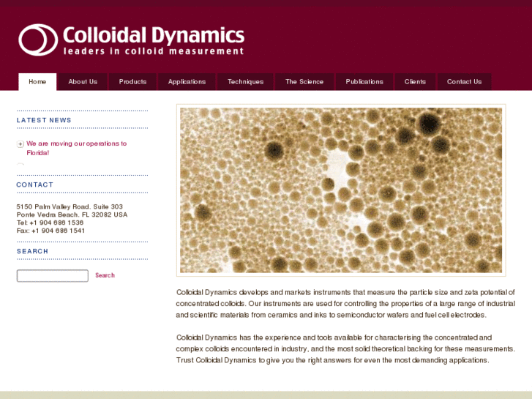The width and height of the screenshot is (532, 399).
Task: Open the Products menu item
Action: coord(132,82)
